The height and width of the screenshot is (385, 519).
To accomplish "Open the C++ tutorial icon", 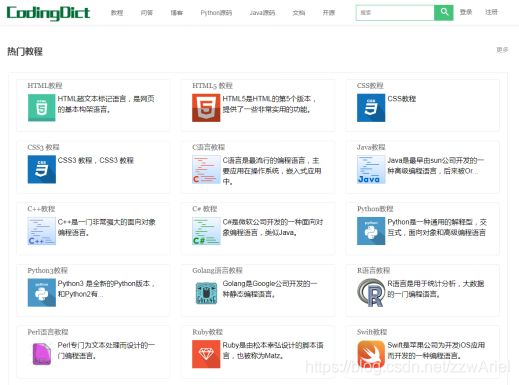I will click(x=42, y=231).
